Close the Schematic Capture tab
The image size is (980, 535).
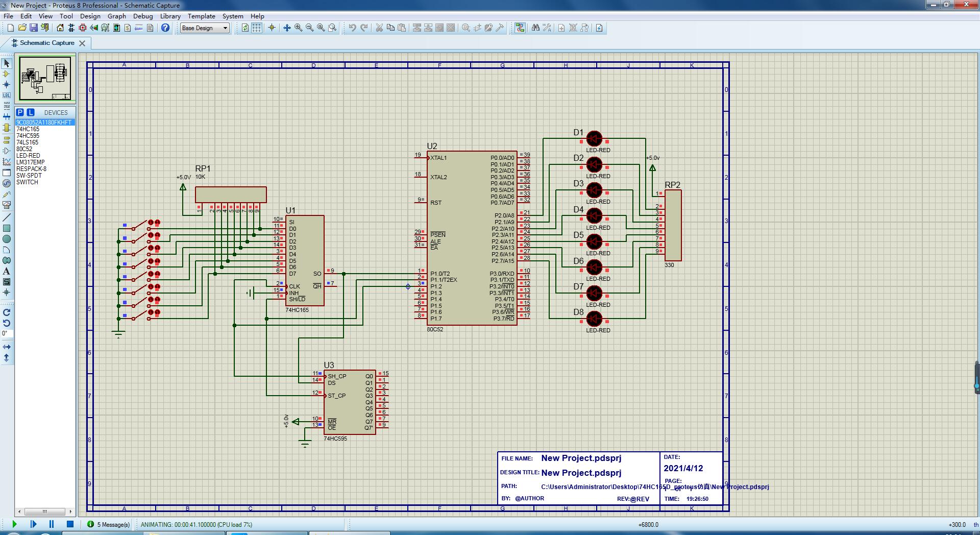[82, 43]
